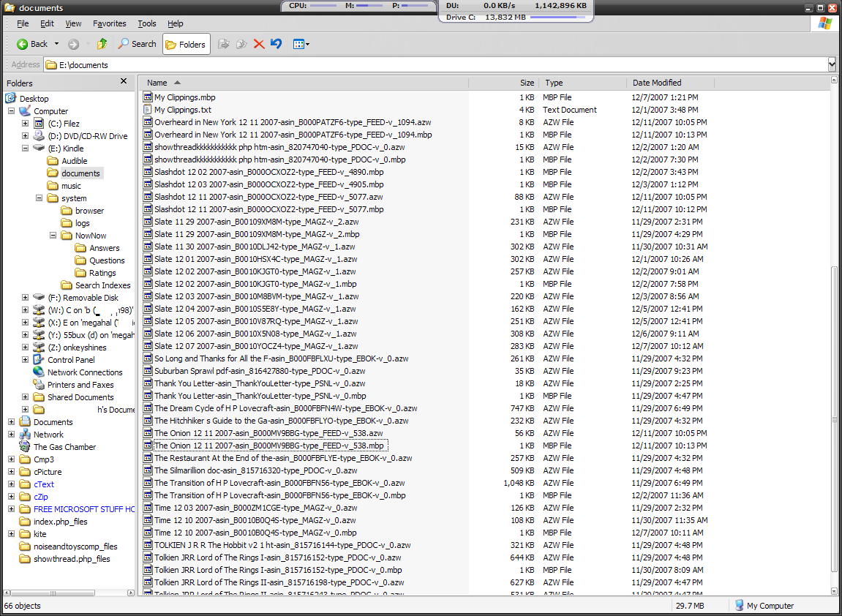Select the My Clippings.mbp file icon
842x616 pixels.
pos(148,97)
